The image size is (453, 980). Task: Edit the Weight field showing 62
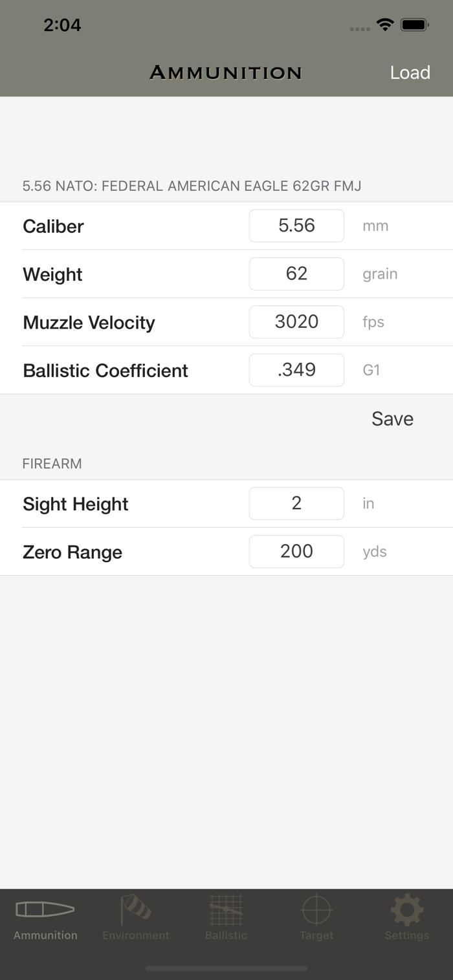pos(296,274)
